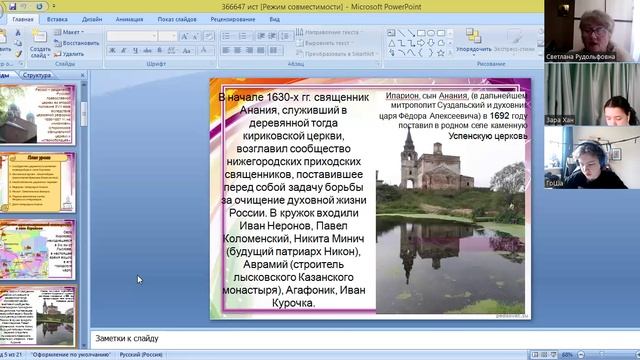Increase list indent level

point(272,36)
